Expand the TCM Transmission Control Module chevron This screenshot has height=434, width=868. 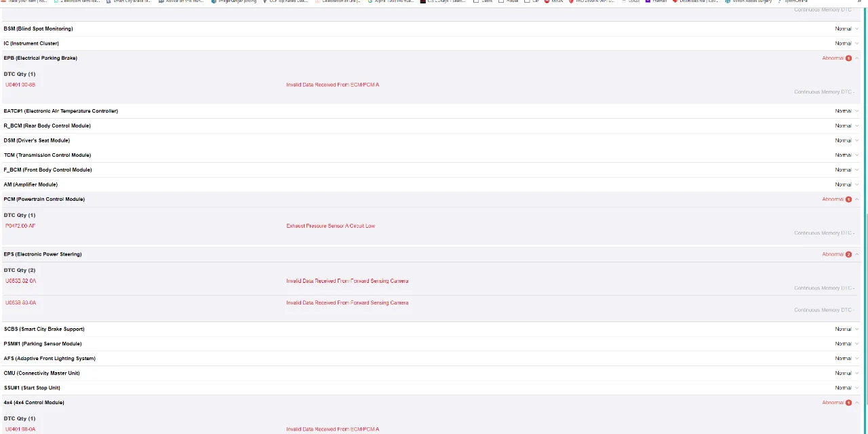[x=856, y=155]
